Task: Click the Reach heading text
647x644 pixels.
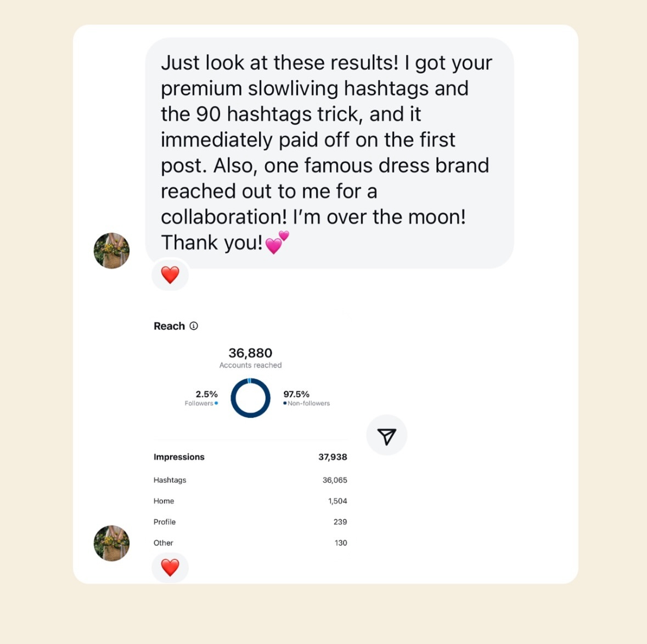Action: (169, 326)
